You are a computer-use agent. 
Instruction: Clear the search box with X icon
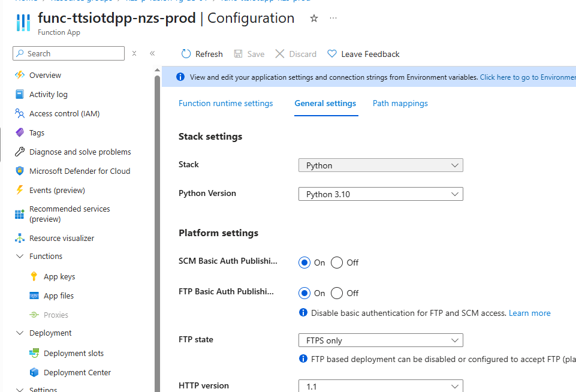[134, 53]
